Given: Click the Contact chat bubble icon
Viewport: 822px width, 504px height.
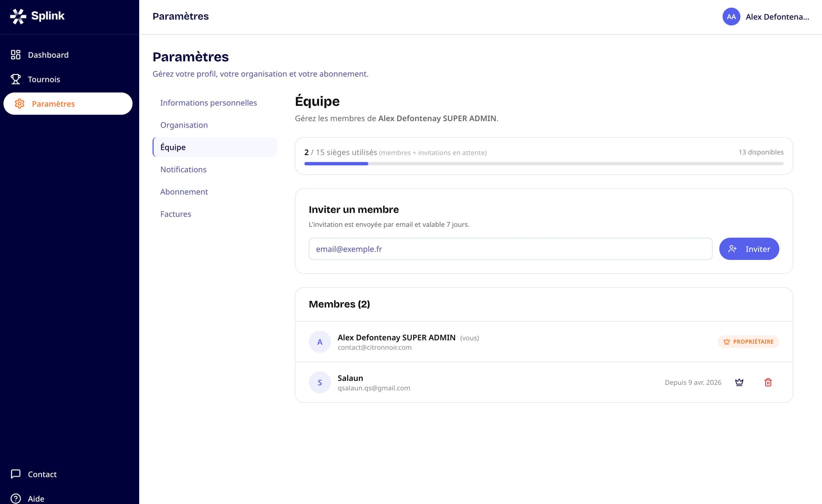Looking at the screenshot, I should click(x=16, y=474).
